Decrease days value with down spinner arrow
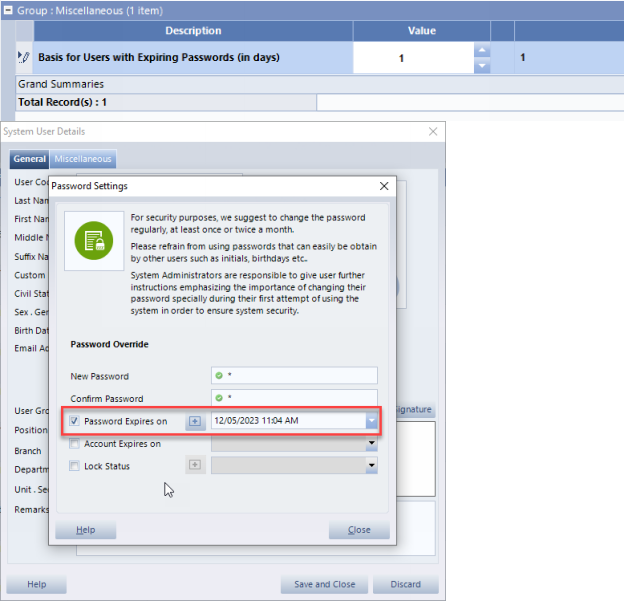Image resolution: width=625 pixels, height=601 pixels. pos(482,66)
